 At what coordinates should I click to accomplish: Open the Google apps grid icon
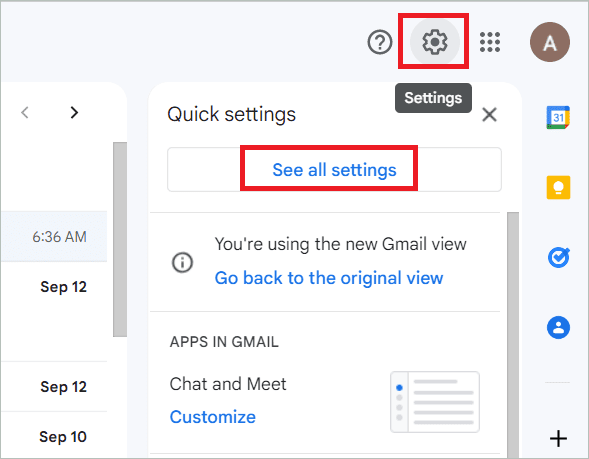pyautogui.click(x=490, y=42)
